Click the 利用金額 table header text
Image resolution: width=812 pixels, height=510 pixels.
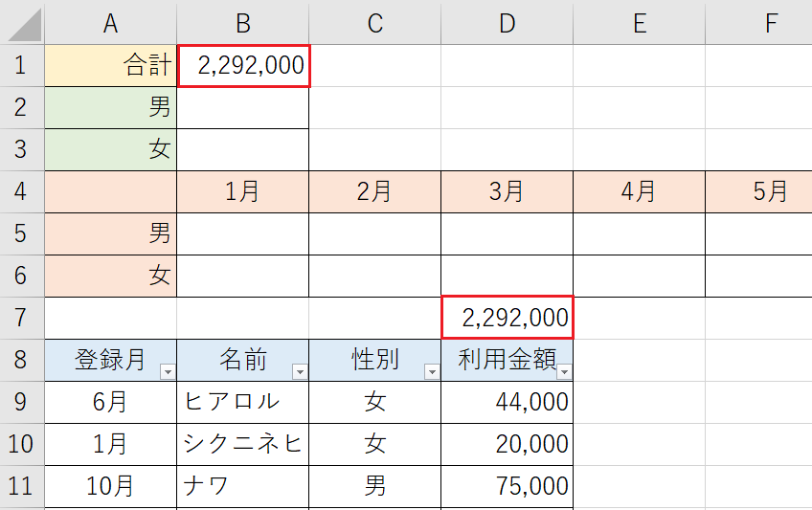(x=507, y=360)
